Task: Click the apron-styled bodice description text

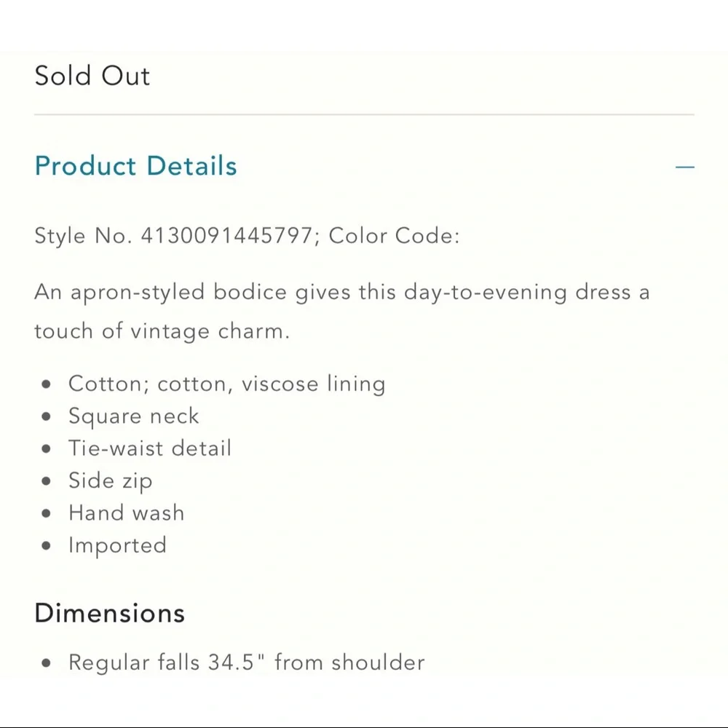Action: [342, 292]
